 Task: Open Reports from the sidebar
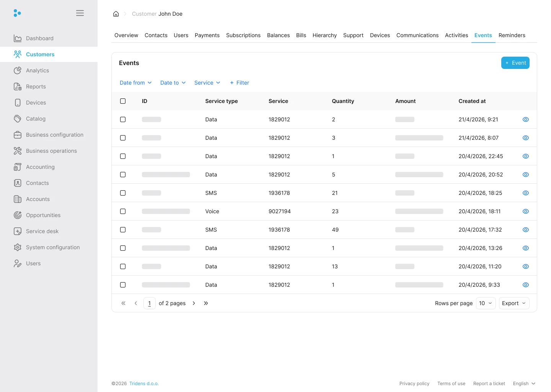coord(18,87)
